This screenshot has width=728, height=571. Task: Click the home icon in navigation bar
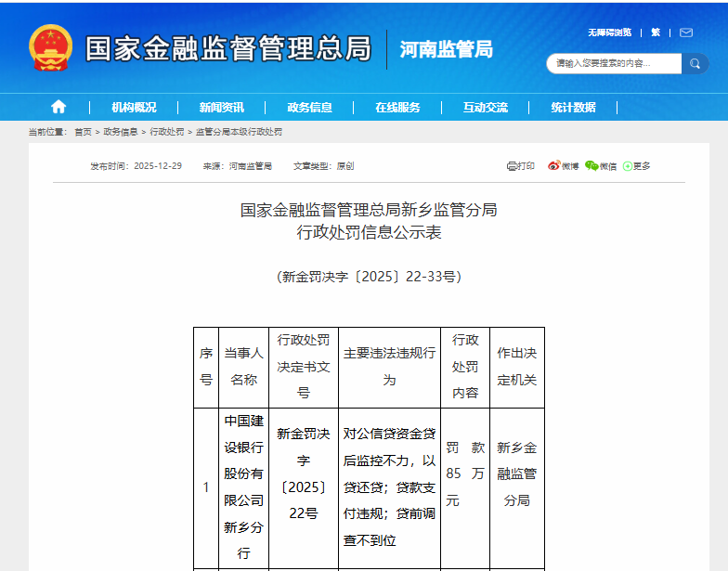[x=58, y=107]
